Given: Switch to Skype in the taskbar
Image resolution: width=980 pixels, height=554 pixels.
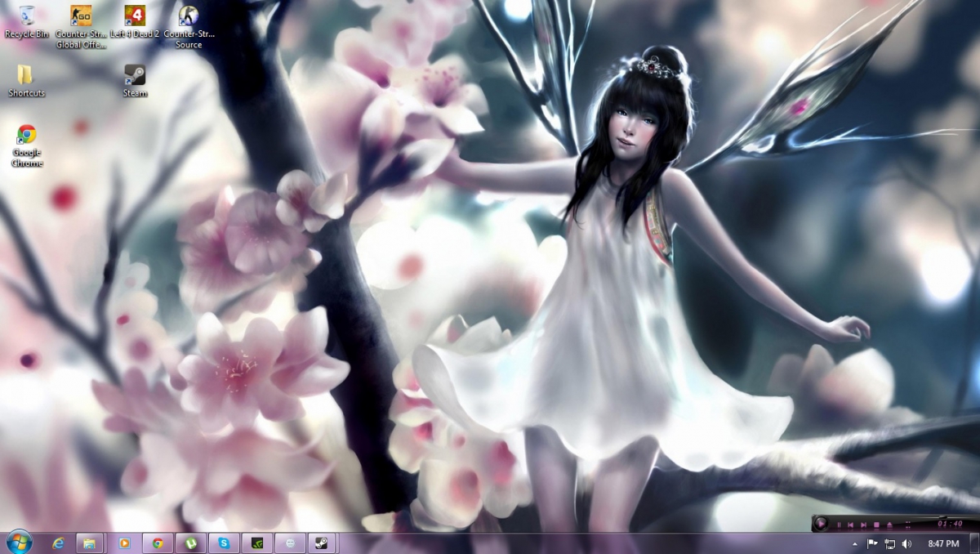Looking at the screenshot, I should (x=224, y=543).
